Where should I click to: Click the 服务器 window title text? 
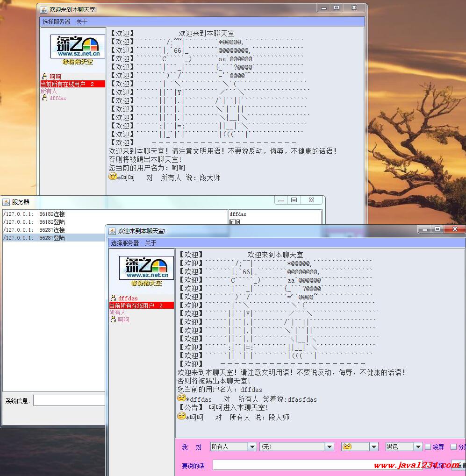pyautogui.click(x=21, y=202)
